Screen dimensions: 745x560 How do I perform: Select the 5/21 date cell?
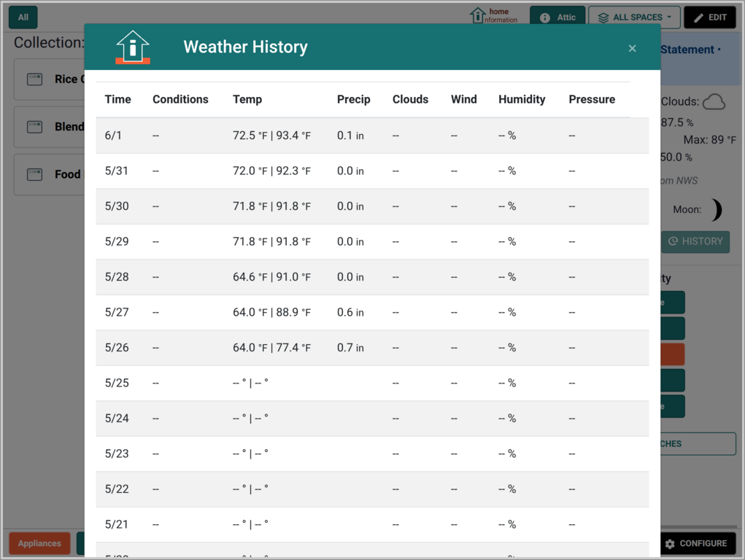pyautogui.click(x=117, y=524)
